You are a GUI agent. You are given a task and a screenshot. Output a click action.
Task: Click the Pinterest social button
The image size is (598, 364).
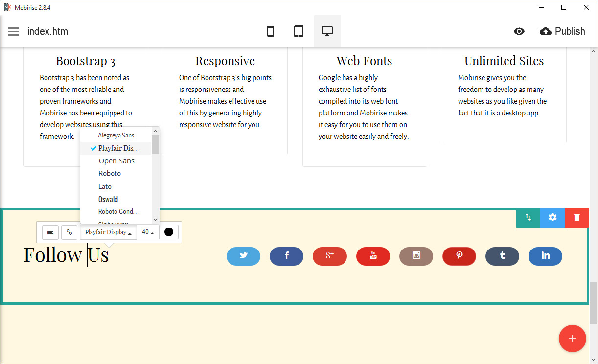[459, 256]
